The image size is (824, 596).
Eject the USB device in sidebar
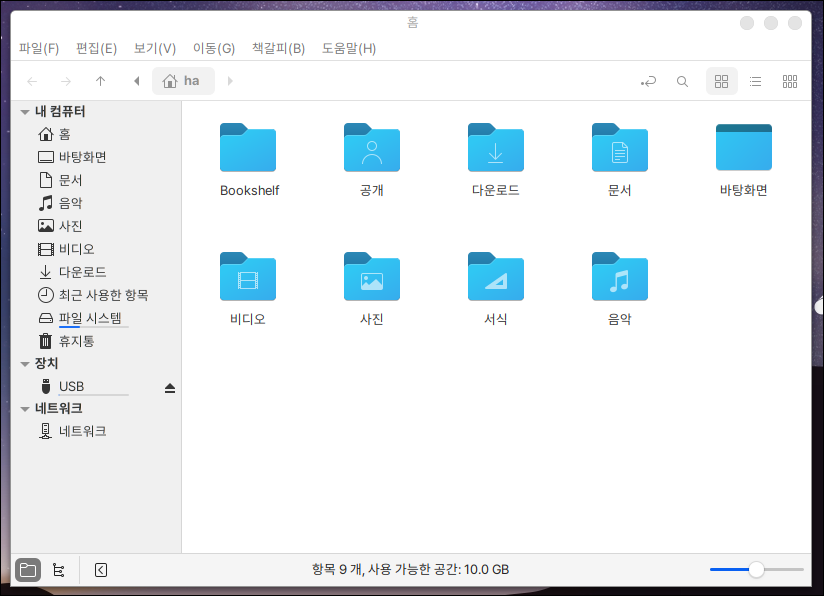tap(170, 387)
